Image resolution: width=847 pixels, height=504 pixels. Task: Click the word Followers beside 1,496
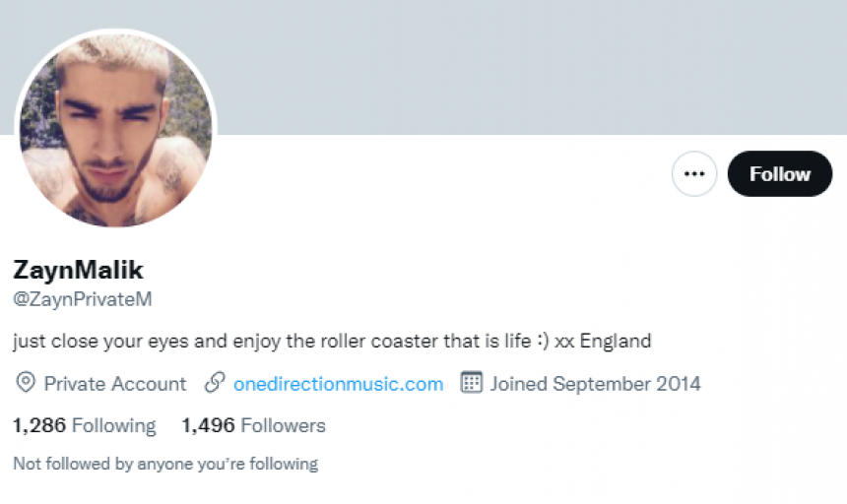(284, 425)
